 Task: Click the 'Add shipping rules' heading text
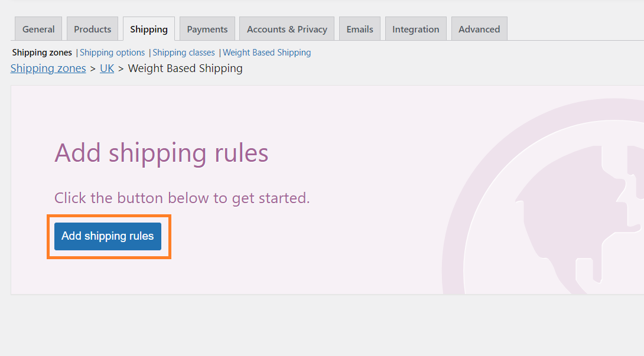pos(161,153)
